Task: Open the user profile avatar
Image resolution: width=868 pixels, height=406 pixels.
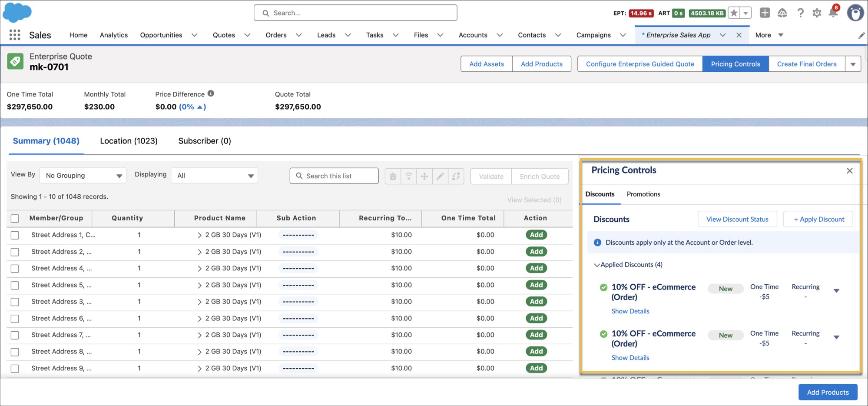Action: tap(855, 13)
